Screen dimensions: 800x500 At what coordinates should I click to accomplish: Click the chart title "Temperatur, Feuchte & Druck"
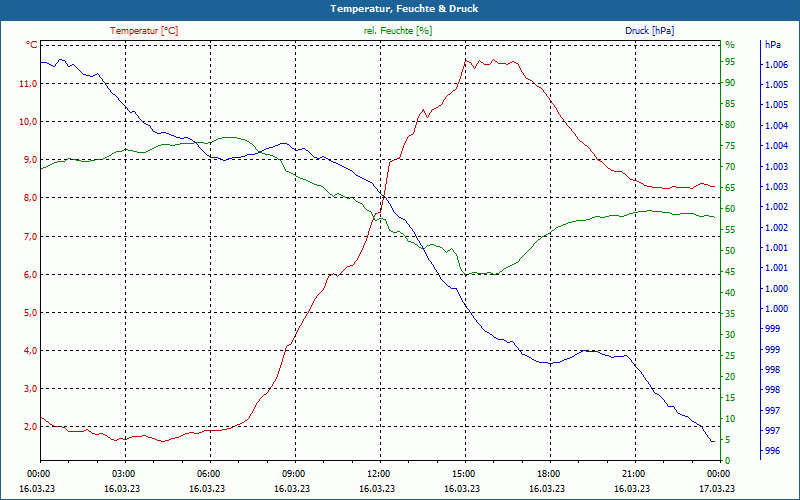(404, 9)
